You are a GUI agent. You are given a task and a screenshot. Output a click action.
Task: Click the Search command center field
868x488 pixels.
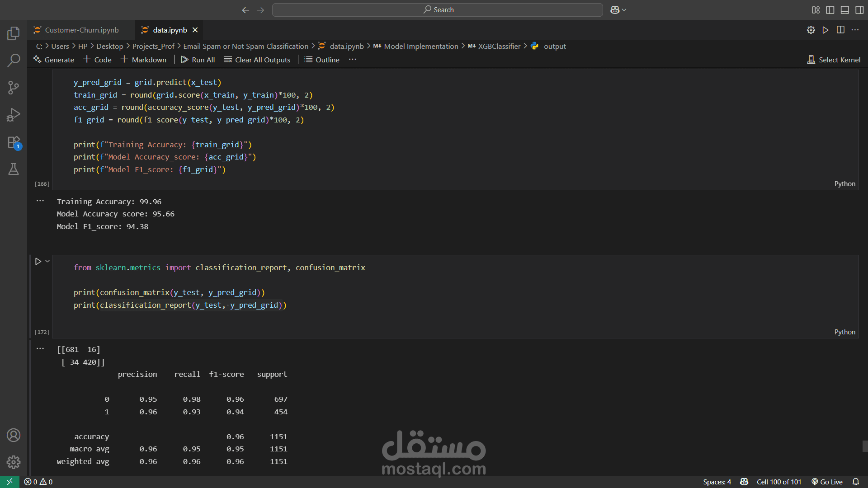click(438, 10)
